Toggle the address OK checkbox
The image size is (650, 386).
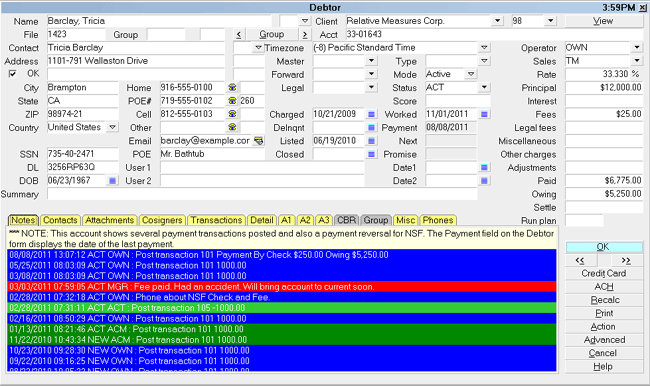[12, 74]
